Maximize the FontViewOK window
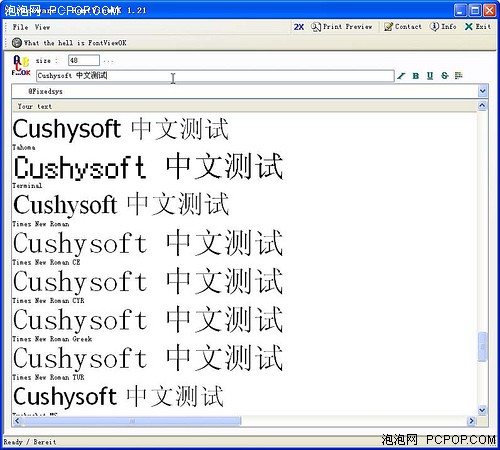The image size is (500, 450). pos(475,10)
